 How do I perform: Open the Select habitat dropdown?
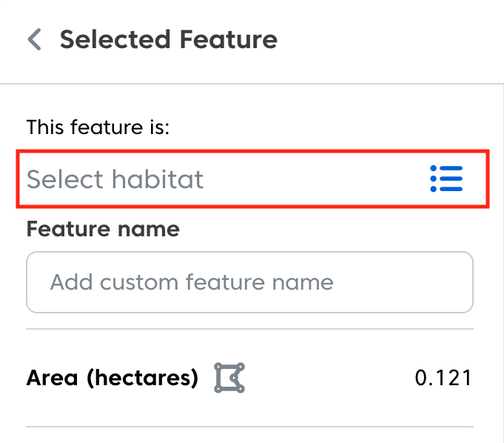252,179
